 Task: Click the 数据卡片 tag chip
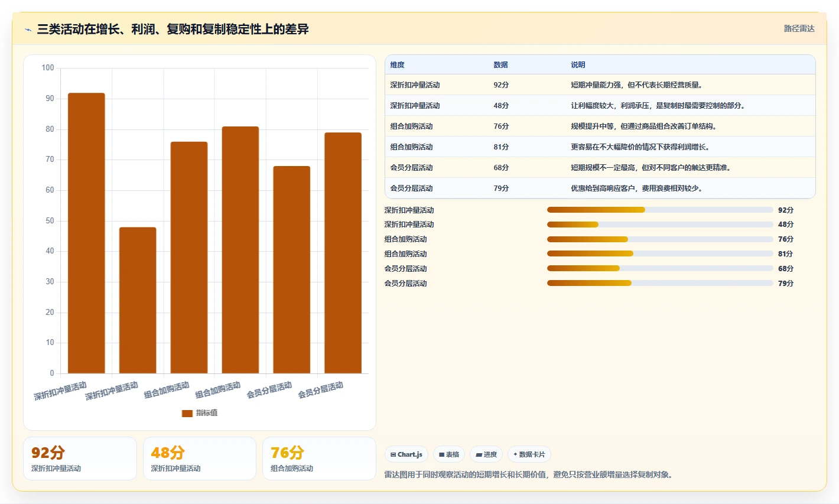529,454
